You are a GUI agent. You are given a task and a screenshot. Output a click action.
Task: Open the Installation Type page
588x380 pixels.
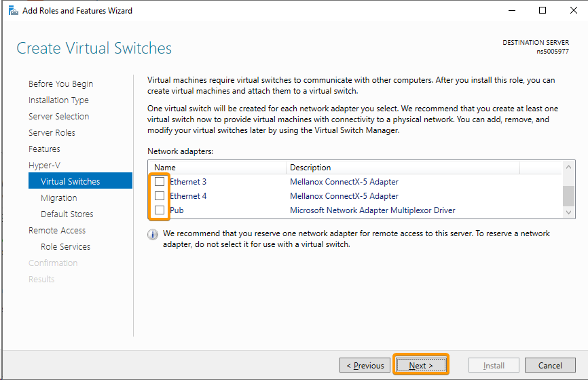(x=58, y=100)
